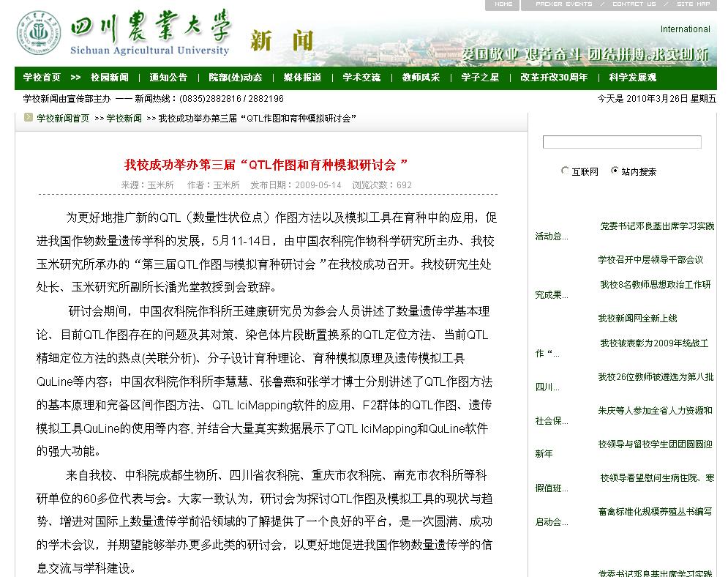Click the search input field in the sidebar
The image size is (728, 577).
click(621, 142)
